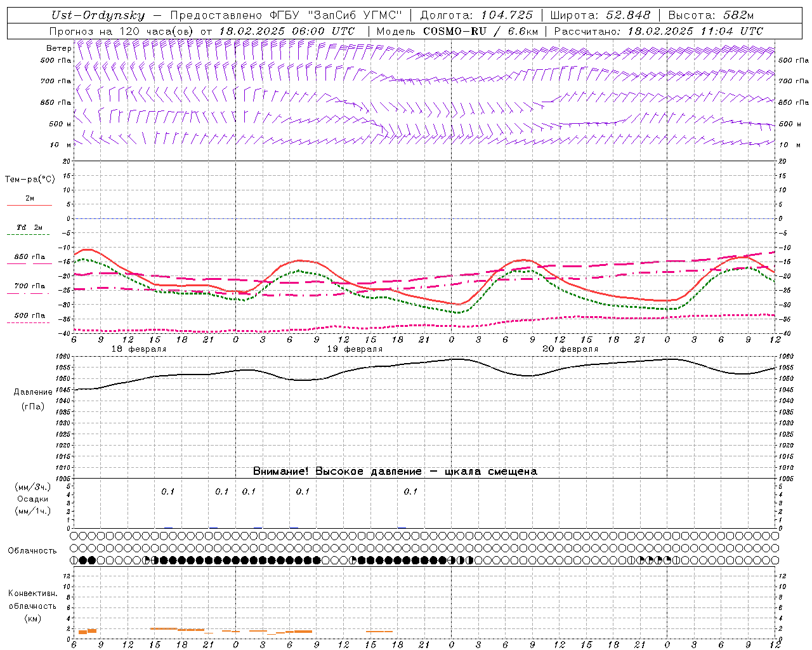Click the Ветер wind panel label
Screen dimensions: 812x650
click(x=58, y=48)
